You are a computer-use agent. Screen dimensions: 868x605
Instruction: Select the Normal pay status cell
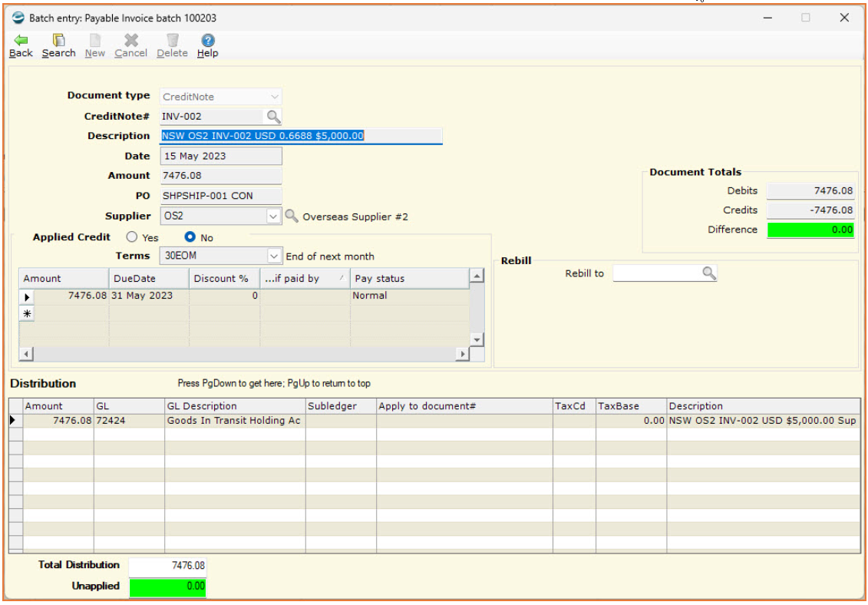coord(410,296)
